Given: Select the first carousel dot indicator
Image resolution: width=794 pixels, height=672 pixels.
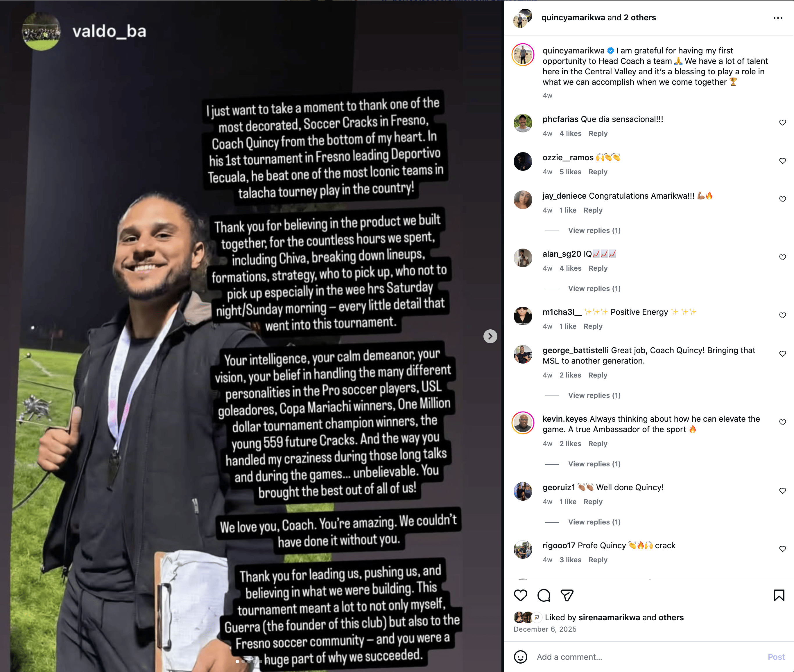Looking at the screenshot, I should [237, 661].
